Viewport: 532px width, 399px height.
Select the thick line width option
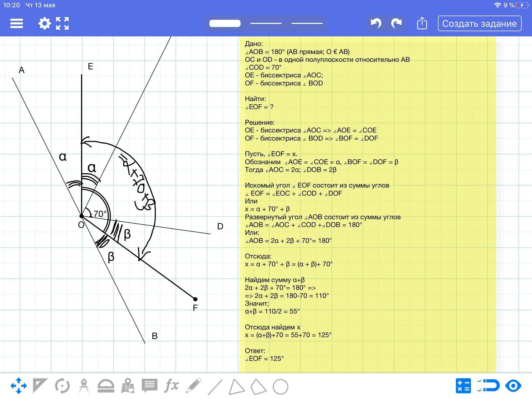pos(225,23)
